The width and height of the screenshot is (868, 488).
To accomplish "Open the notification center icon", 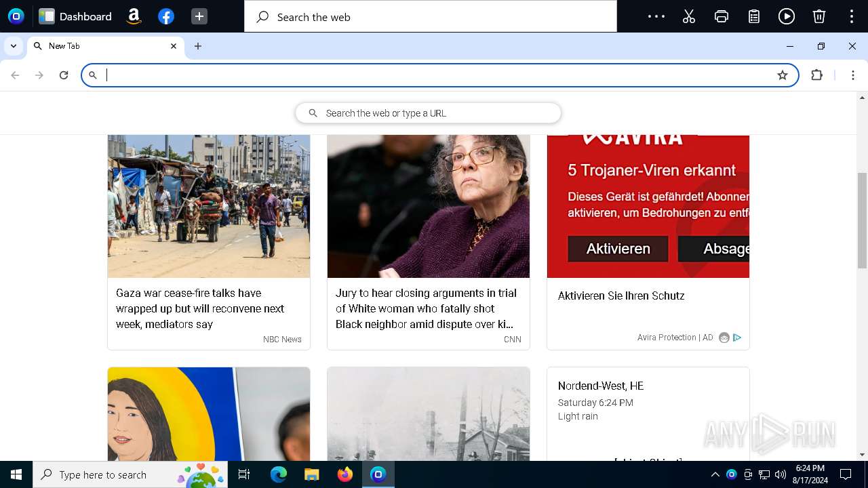I will 846,474.
